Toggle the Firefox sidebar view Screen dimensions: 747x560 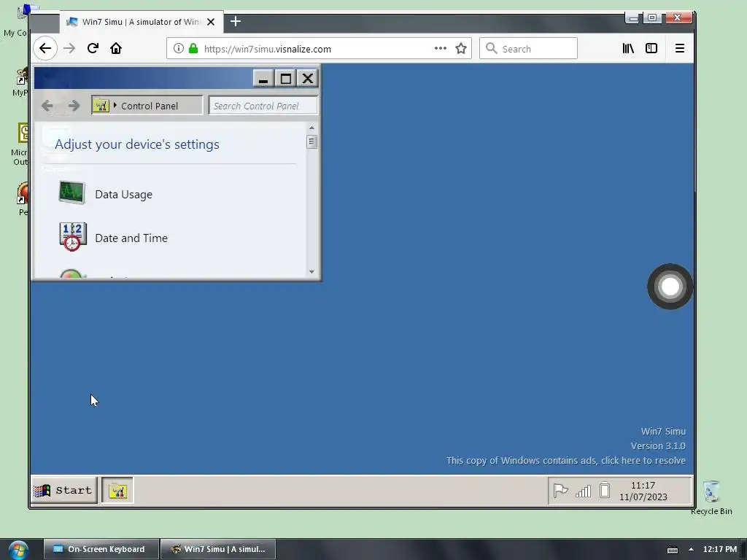click(x=651, y=48)
